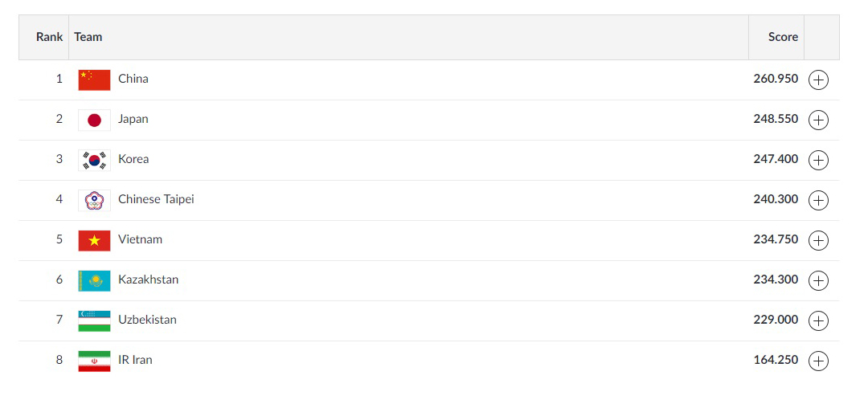Click the Japan flag icon

[x=94, y=120]
